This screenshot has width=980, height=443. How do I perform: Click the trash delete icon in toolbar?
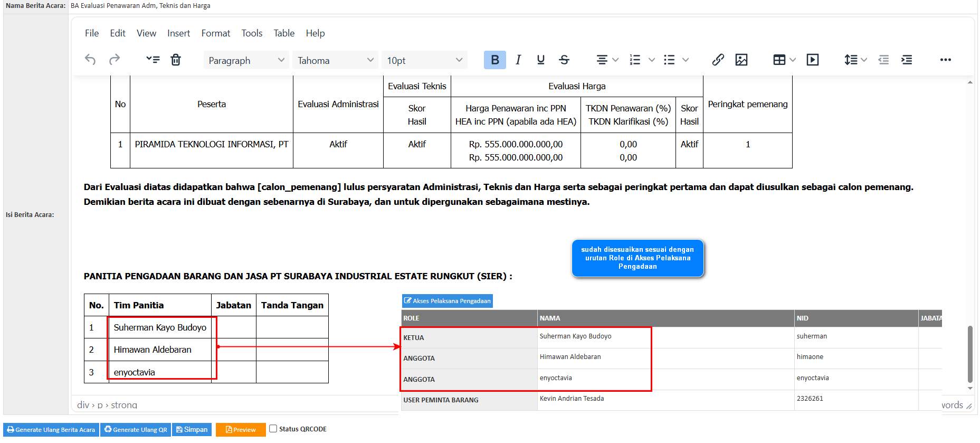(x=176, y=60)
